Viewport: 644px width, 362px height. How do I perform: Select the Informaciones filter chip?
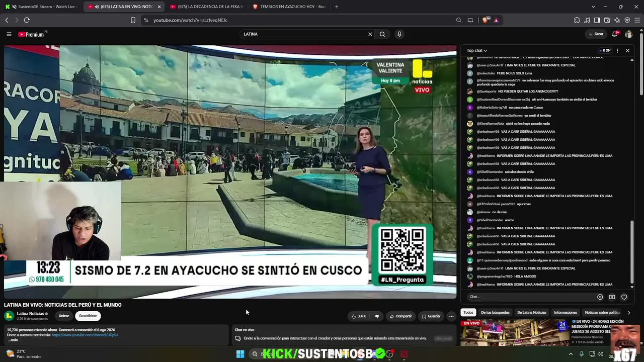[566, 313]
